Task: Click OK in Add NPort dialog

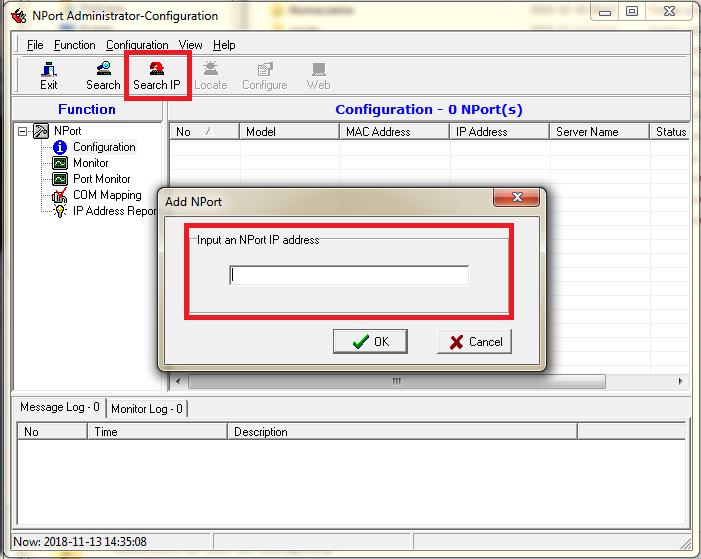Action: (370, 342)
